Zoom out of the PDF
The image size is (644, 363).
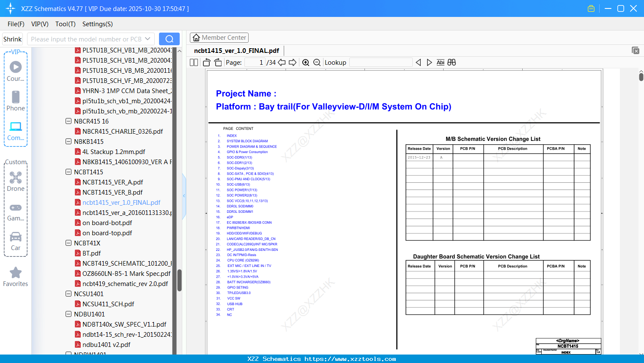coord(317,63)
